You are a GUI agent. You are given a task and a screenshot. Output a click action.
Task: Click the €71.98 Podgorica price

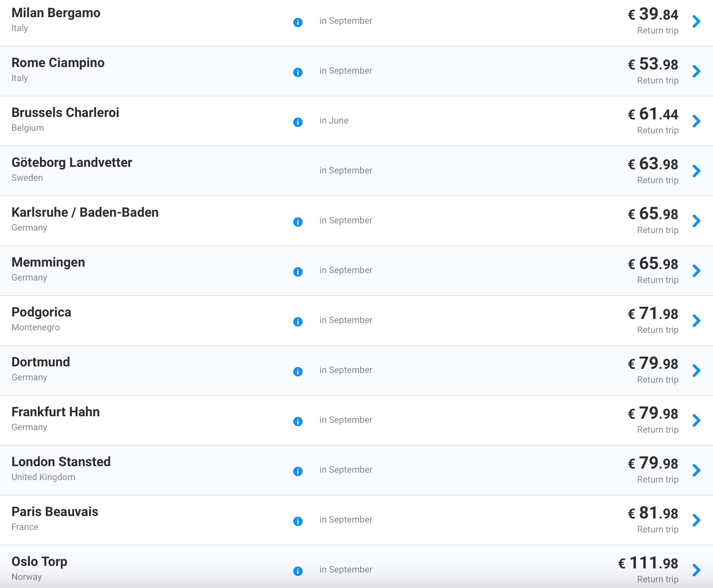[x=653, y=314]
